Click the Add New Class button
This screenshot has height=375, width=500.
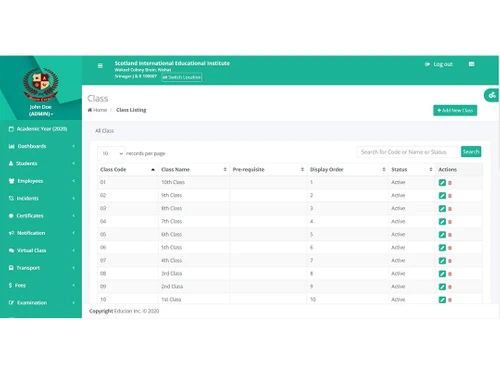coord(455,110)
